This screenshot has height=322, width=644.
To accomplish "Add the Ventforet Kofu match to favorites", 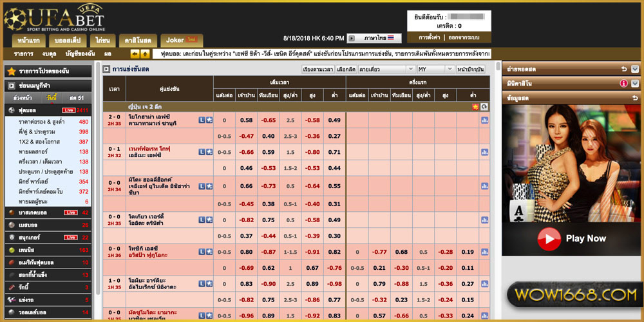I will 209,152.
